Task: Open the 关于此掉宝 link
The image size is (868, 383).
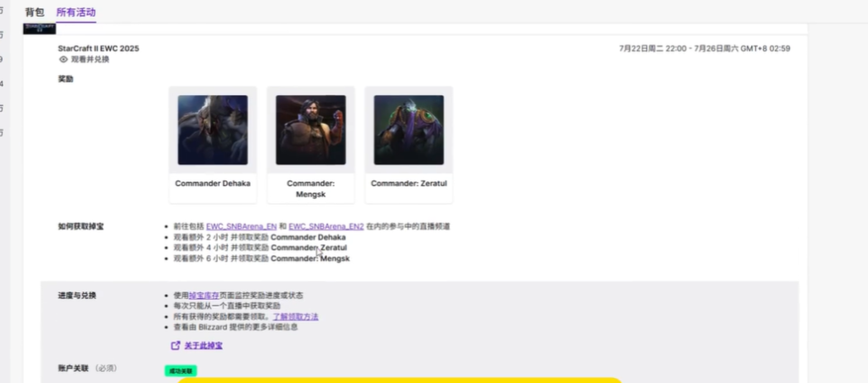Action: (203, 346)
